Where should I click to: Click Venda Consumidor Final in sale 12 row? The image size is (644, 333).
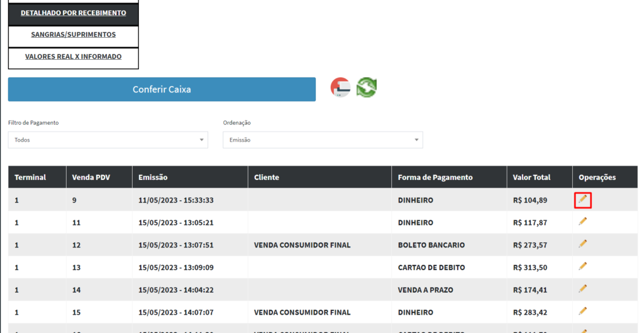pos(302,245)
